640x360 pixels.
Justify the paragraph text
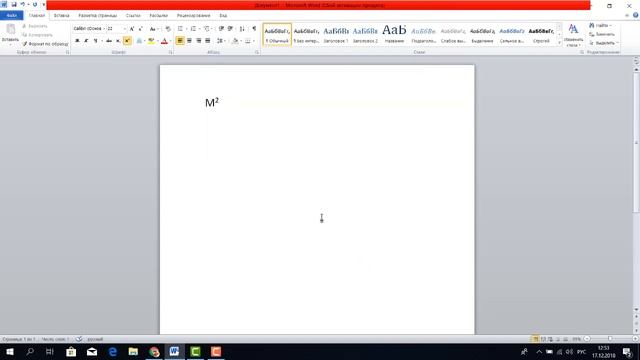tap(208, 41)
